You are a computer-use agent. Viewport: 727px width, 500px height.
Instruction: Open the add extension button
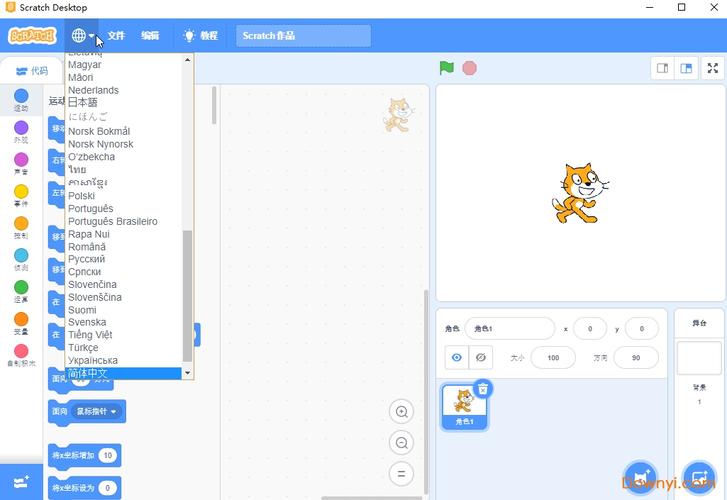pos(21,482)
